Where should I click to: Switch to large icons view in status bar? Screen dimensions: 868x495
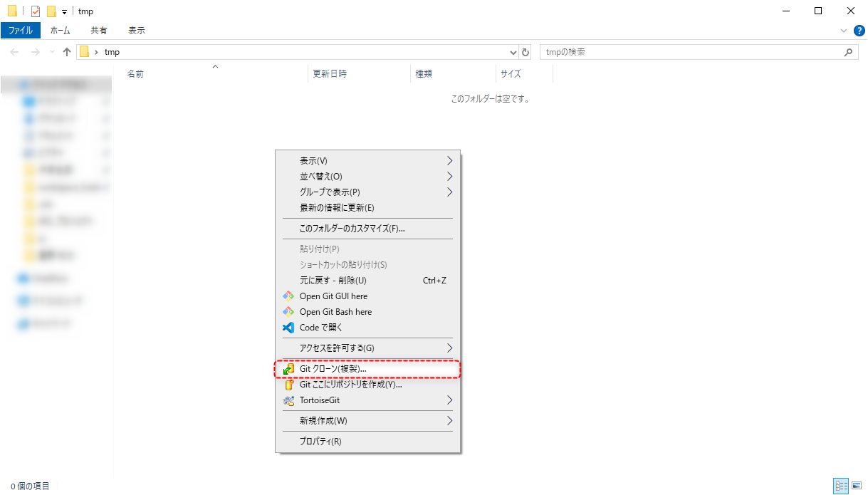click(856, 486)
